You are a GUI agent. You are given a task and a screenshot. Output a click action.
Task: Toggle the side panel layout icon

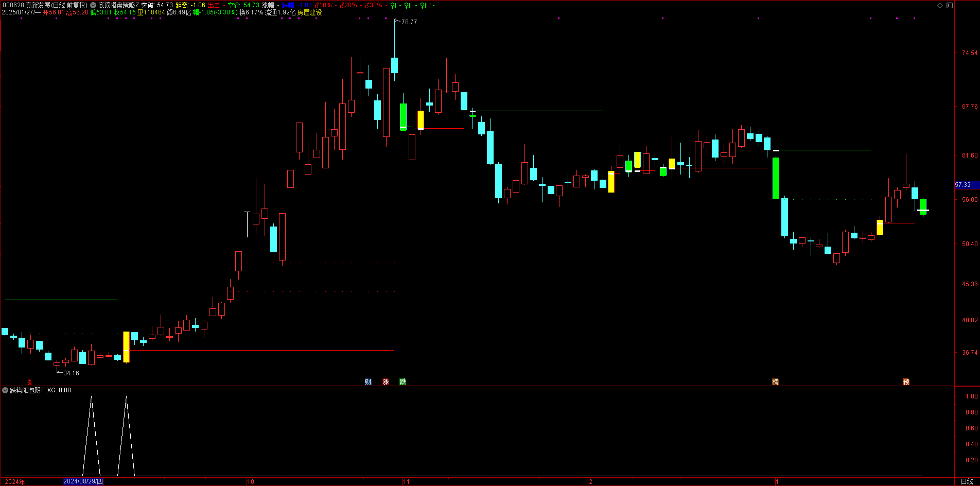[x=950, y=5]
